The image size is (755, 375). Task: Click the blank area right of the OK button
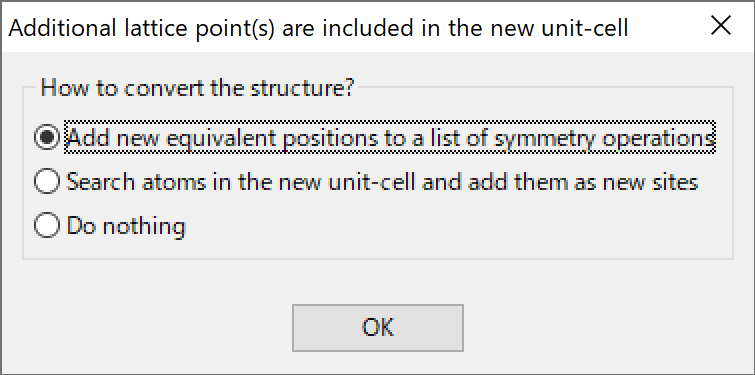click(608, 328)
